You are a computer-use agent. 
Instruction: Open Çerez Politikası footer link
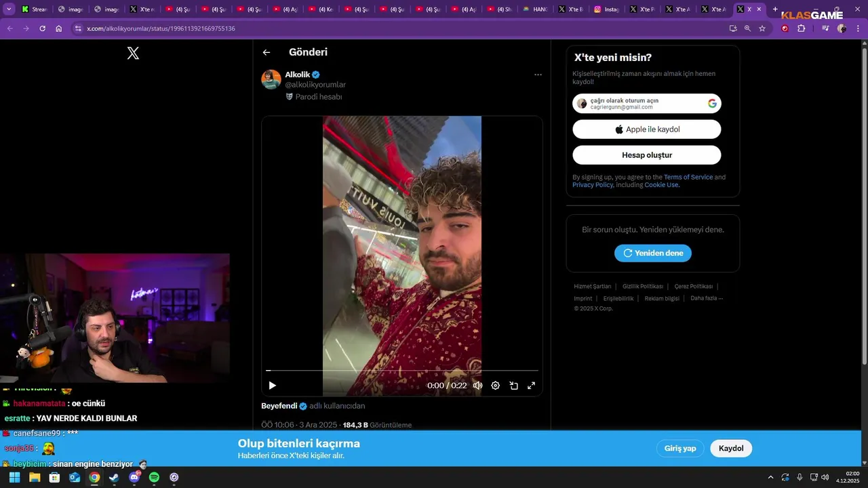694,287
